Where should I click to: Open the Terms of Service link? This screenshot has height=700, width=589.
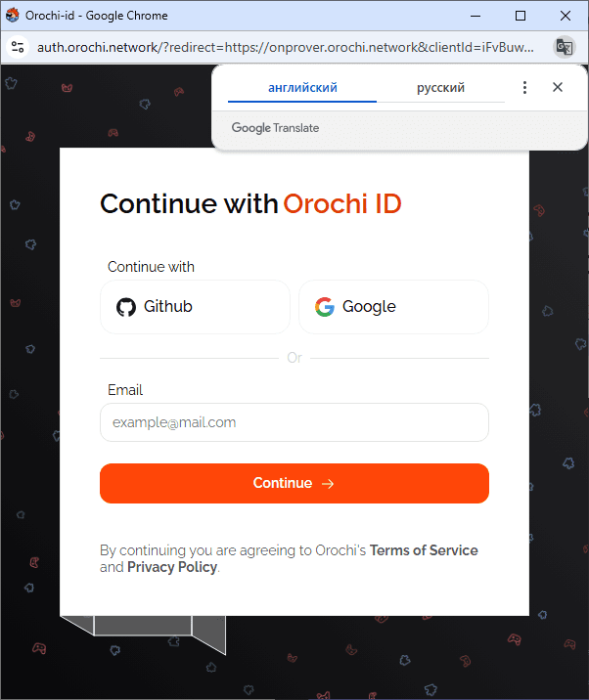424,550
